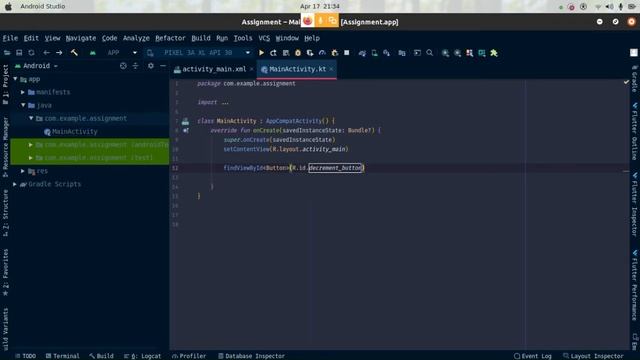Image resolution: width=640 pixels, height=360 pixels.
Task: Collapse the app module node
Action: pos(16,79)
